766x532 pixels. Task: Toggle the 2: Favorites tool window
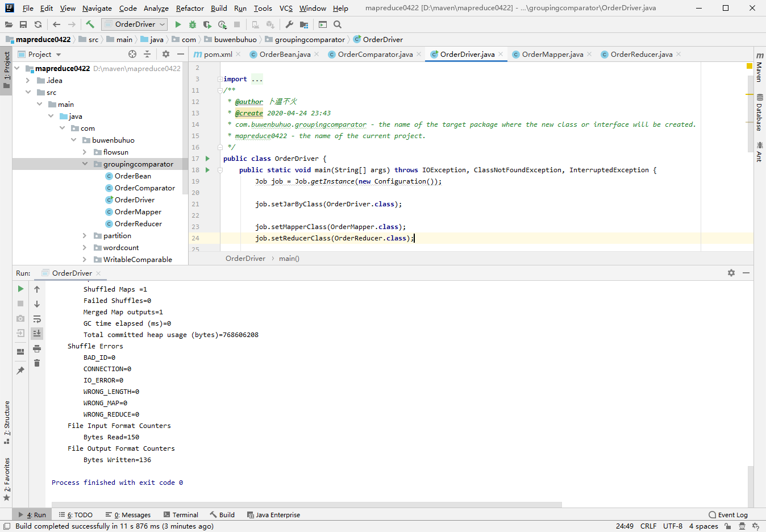[6, 479]
